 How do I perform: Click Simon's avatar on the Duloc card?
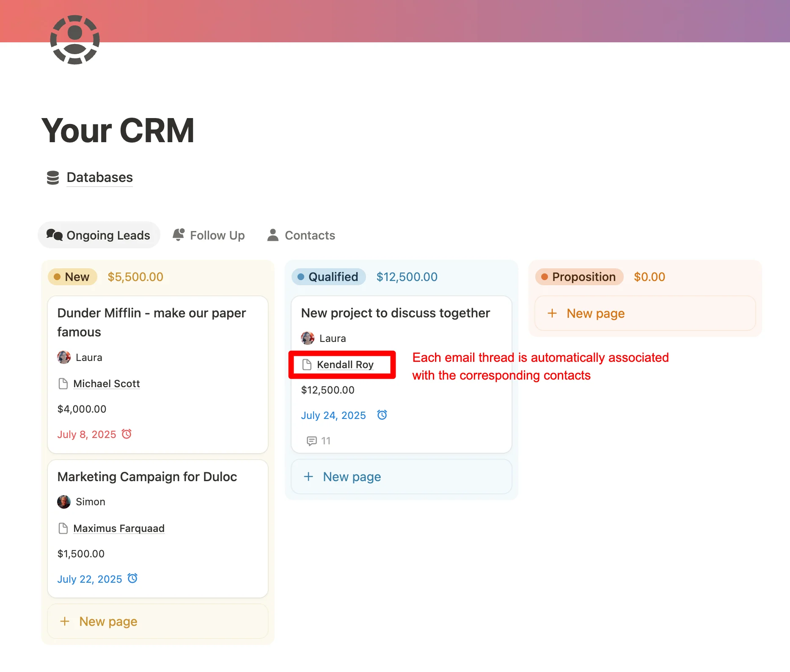pyautogui.click(x=64, y=502)
